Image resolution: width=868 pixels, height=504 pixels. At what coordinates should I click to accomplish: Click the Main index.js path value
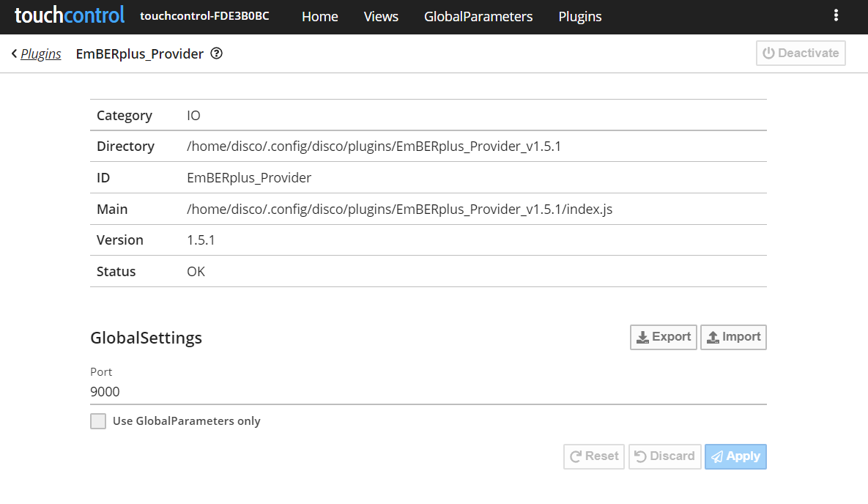pos(399,210)
